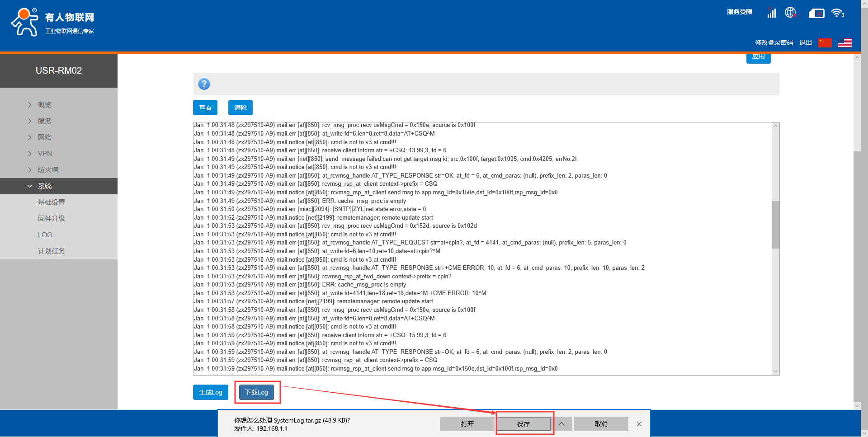Switch language with the US flag icon
Image resolution: width=868 pixels, height=437 pixels.
click(844, 43)
